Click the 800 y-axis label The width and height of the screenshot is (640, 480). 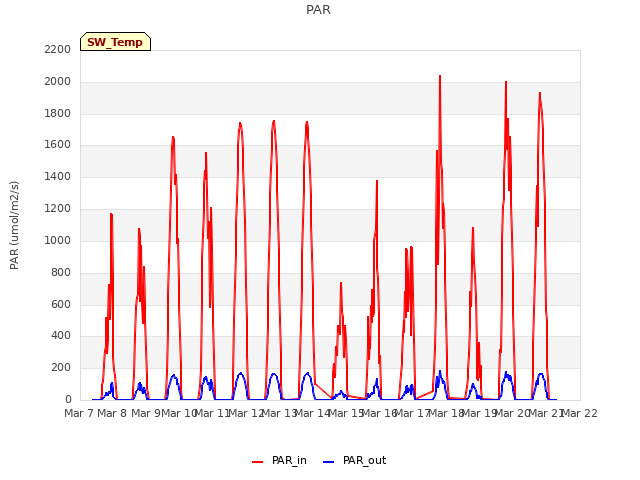click(x=61, y=272)
